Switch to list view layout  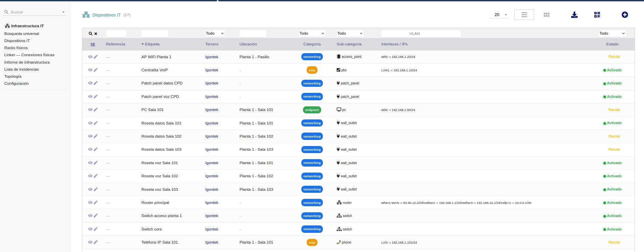pyautogui.click(x=524, y=15)
